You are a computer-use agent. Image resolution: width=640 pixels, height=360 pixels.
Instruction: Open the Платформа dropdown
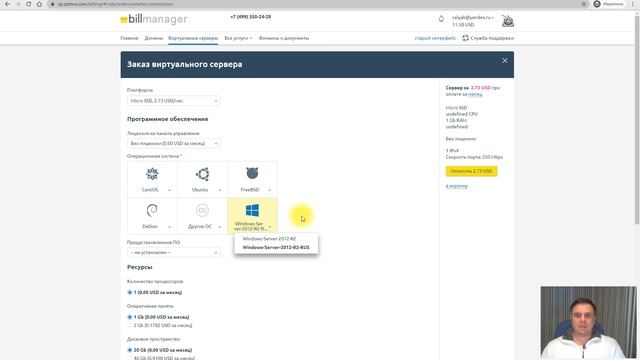174,100
